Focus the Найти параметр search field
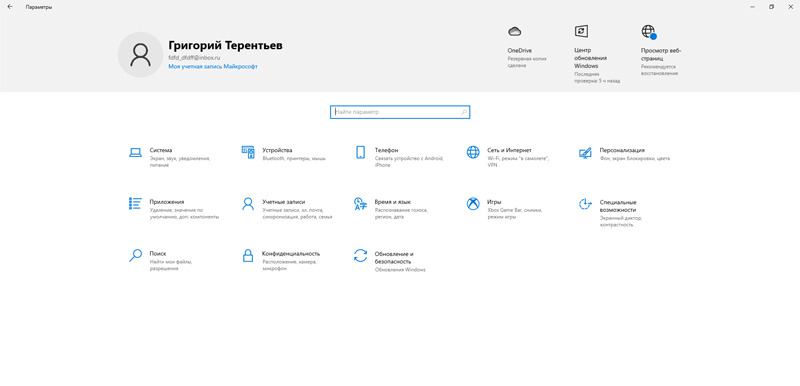This screenshot has width=800, height=386. tap(400, 112)
